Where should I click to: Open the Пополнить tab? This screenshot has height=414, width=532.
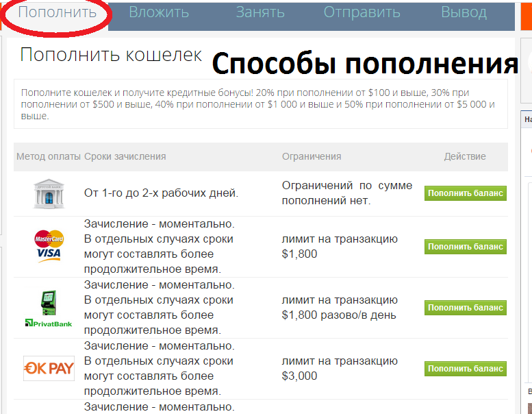tap(58, 12)
